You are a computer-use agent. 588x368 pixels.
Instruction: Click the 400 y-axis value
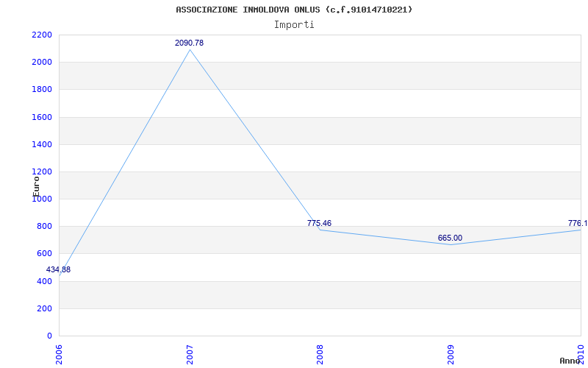(x=44, y=281)
